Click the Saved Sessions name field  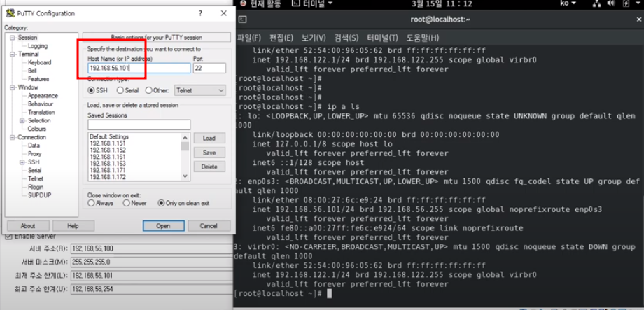[139, 125]
